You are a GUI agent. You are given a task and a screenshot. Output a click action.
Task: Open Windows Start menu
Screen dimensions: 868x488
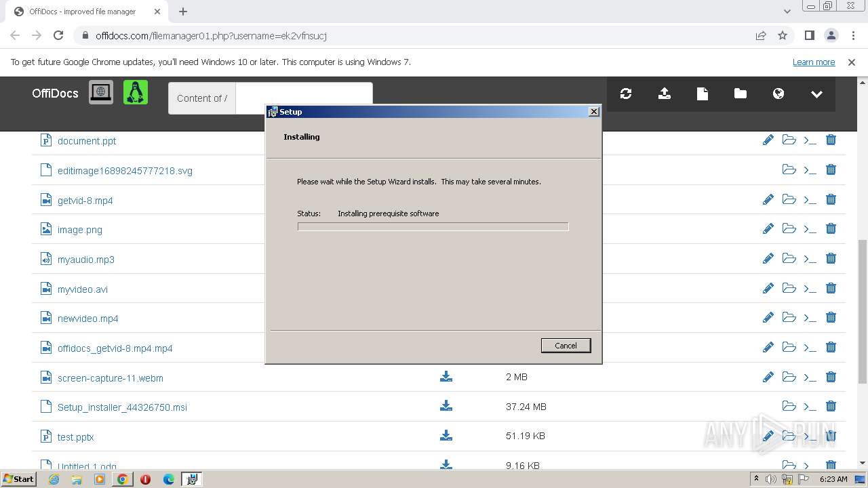(x=19, y=479)
